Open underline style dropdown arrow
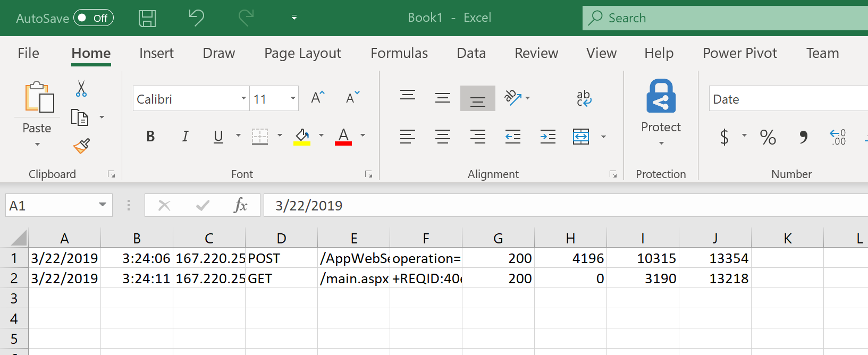Image resolution: width=868 pixels, height=355 pixels. (x=238, y=136)
